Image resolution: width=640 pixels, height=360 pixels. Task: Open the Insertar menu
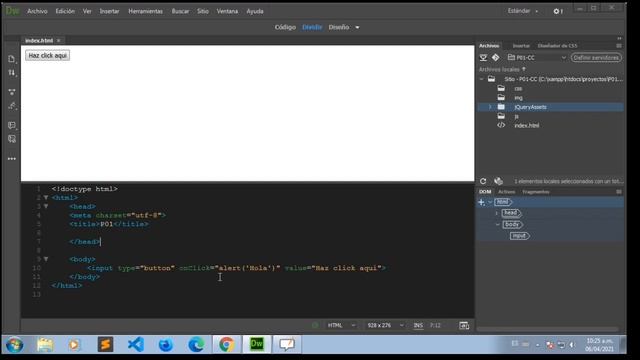pos(109,11)
